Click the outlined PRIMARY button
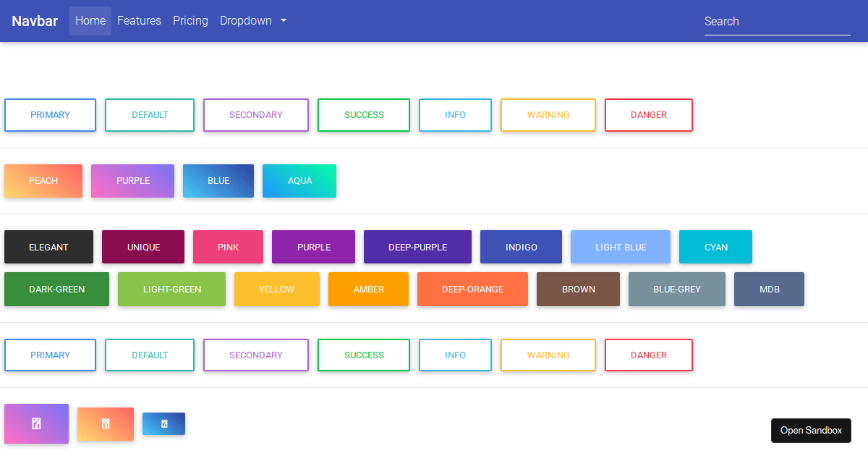The height and width of the screenshot is (456, 868). 50,114
